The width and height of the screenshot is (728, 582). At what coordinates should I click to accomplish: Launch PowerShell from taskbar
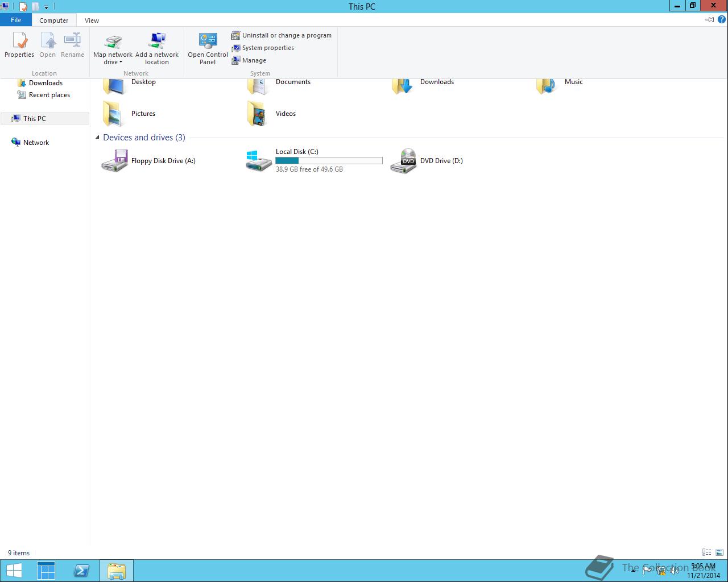[81, 571]
